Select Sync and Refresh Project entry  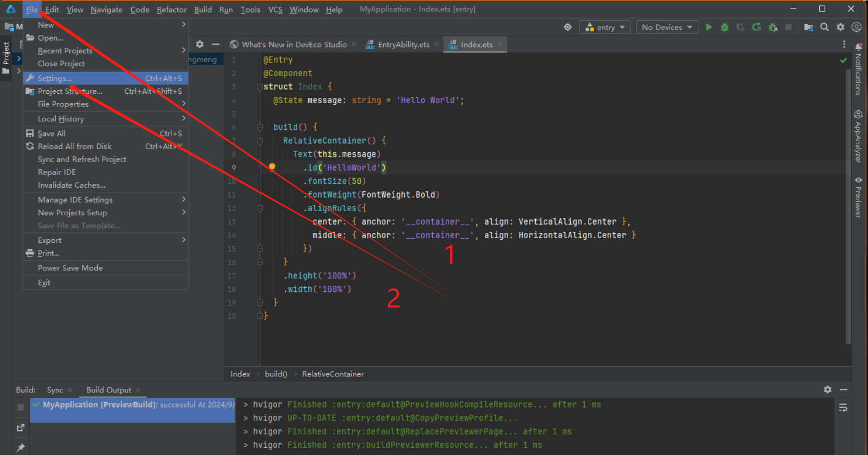tap(106, 159)
